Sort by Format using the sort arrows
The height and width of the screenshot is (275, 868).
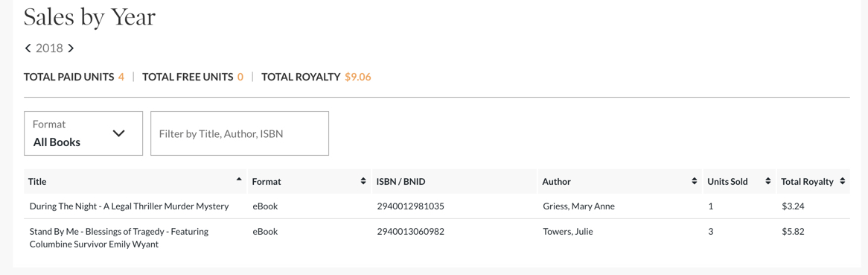coord(363,181)
